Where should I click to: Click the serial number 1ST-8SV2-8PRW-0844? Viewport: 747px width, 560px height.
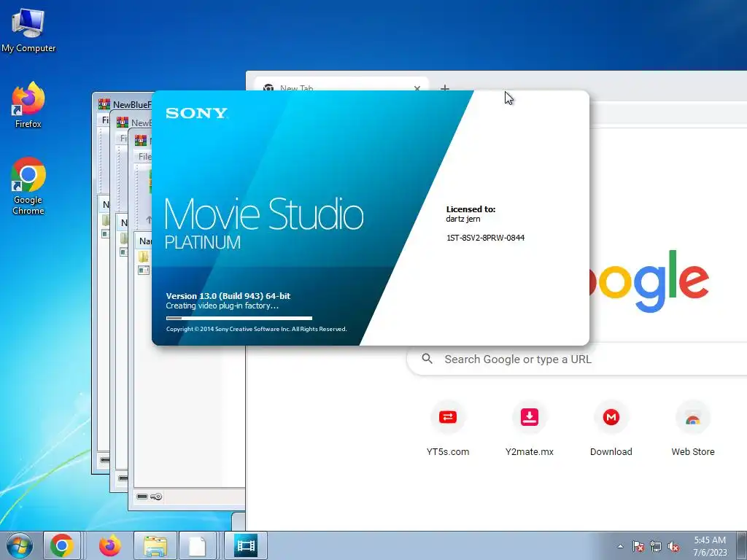click(485, 238)
